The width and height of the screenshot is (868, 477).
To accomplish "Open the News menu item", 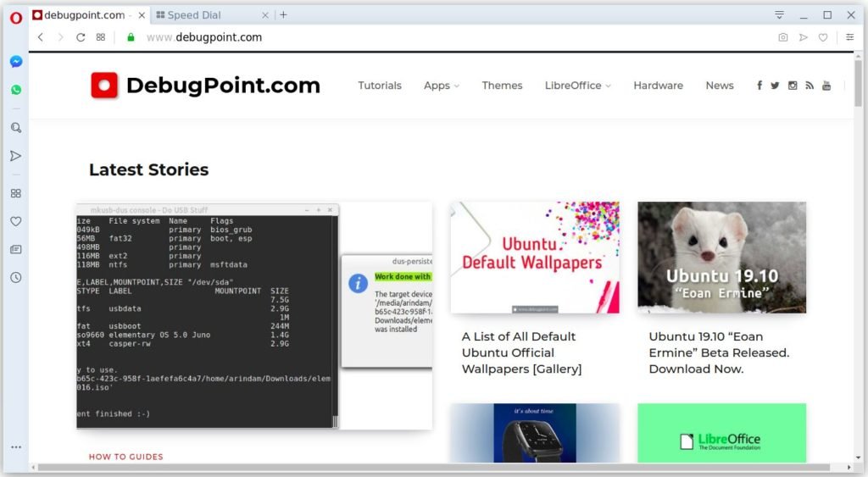I will 719,86.
